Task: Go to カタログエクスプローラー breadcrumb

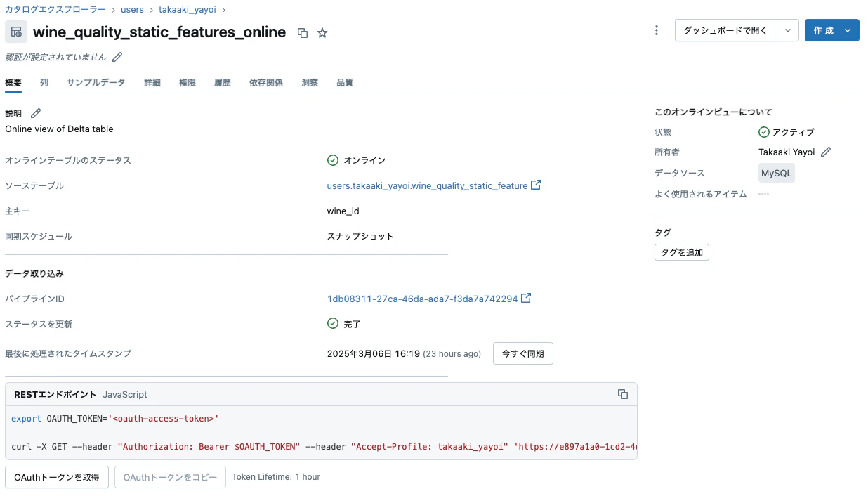Action: point(55,10)
